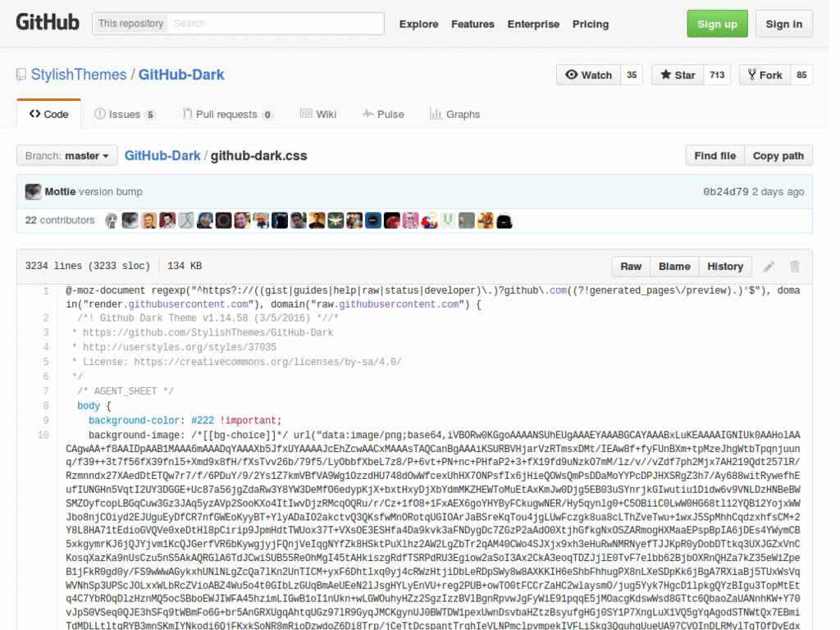Click the Find file button
The image size is (840, 630).
click(715, 156)
